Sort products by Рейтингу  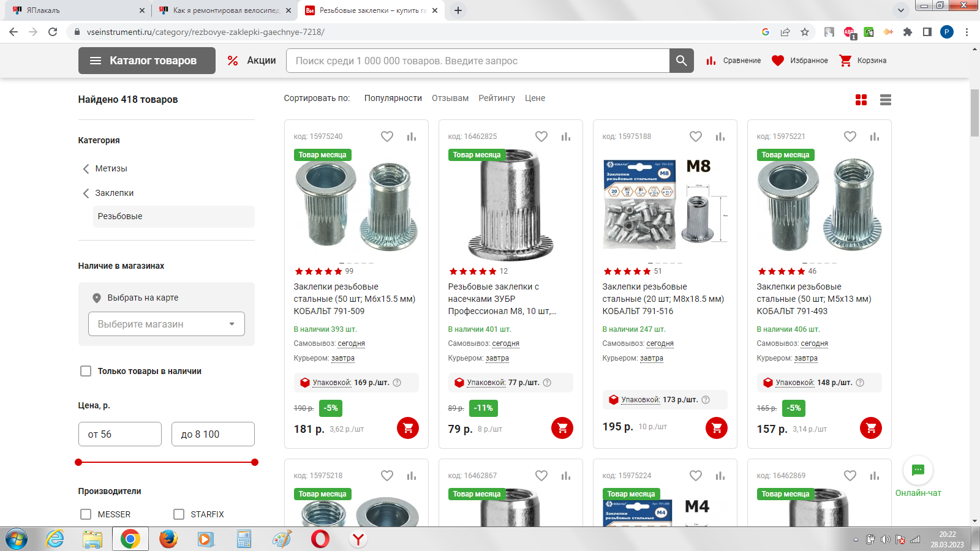pyautogui.click(x=497, y=98)
